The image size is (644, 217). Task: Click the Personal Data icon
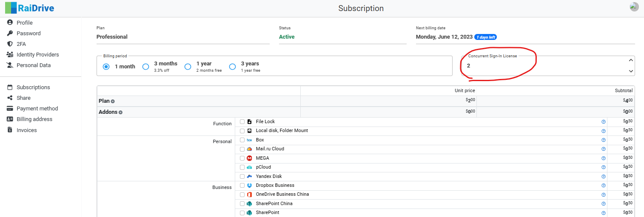point(10,65)
